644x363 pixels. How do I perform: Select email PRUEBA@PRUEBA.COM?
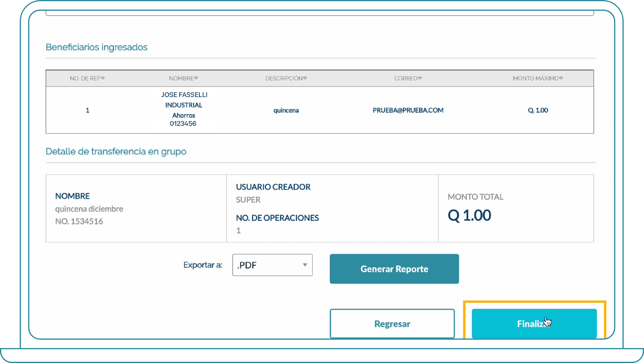[408, 110]
